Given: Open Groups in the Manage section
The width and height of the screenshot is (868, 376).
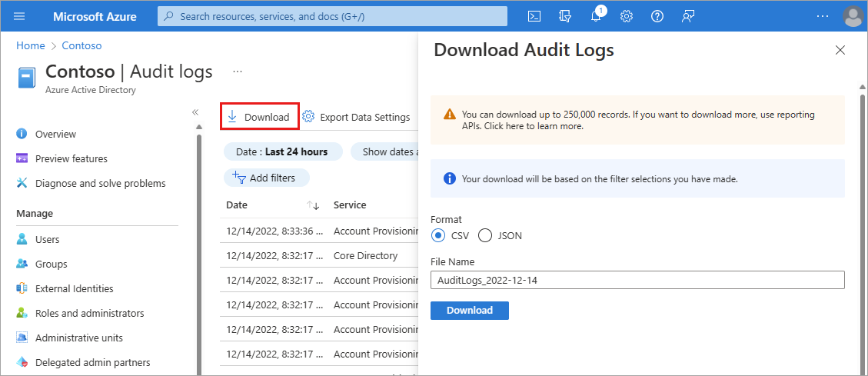Looking at the screenshot, I should tap(51, 264).
